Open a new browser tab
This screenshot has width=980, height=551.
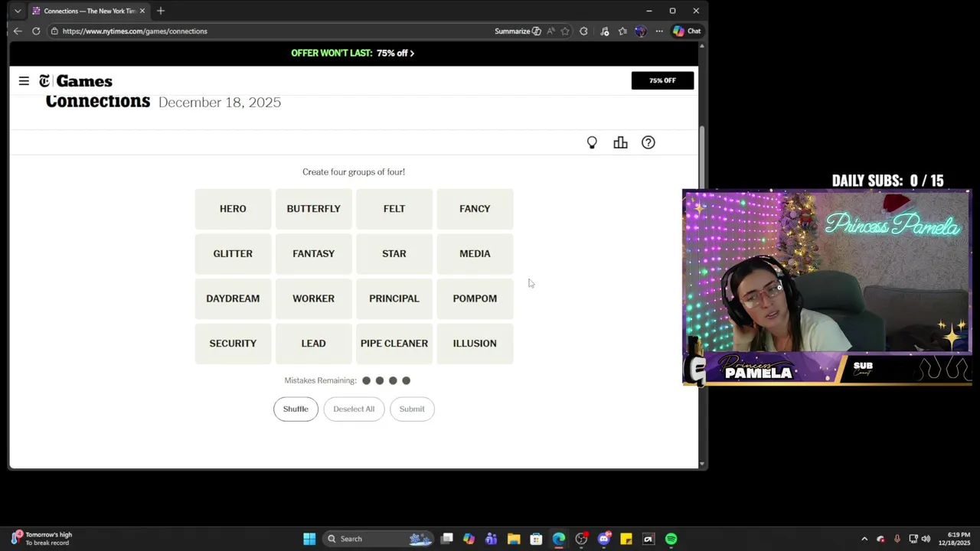(161, 11)
